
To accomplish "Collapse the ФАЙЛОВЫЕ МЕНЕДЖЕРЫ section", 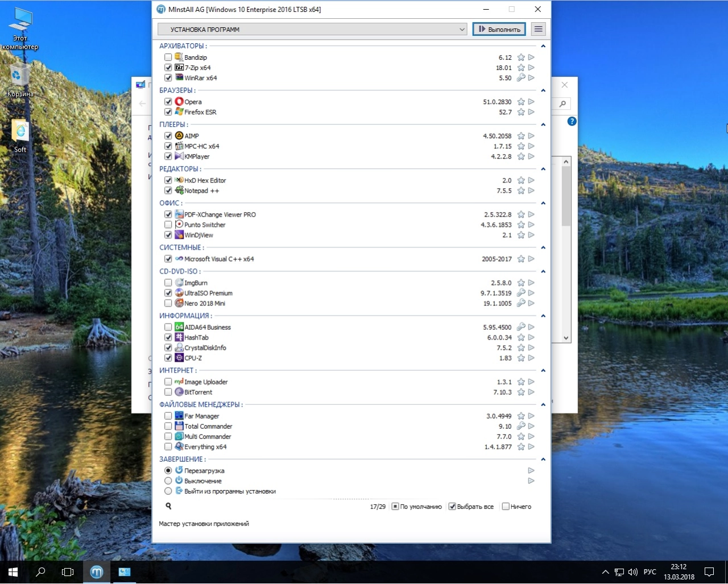I will [x=543, y=404].
